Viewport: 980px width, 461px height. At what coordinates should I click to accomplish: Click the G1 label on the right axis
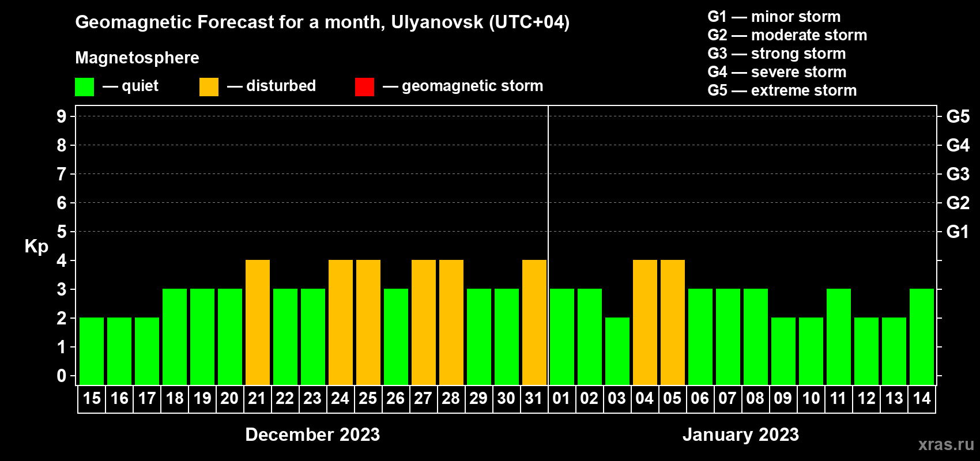[x=958, y=232]
